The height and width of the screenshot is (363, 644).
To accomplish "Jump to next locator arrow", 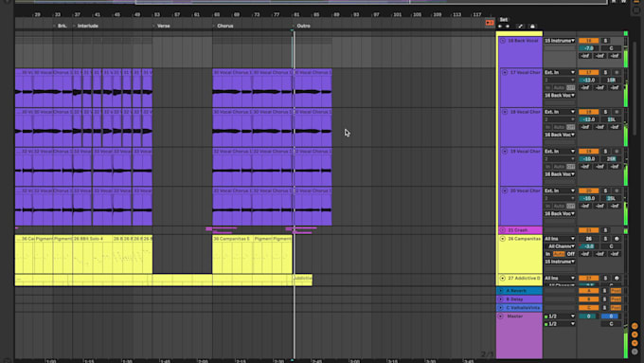I will (508, 27).
